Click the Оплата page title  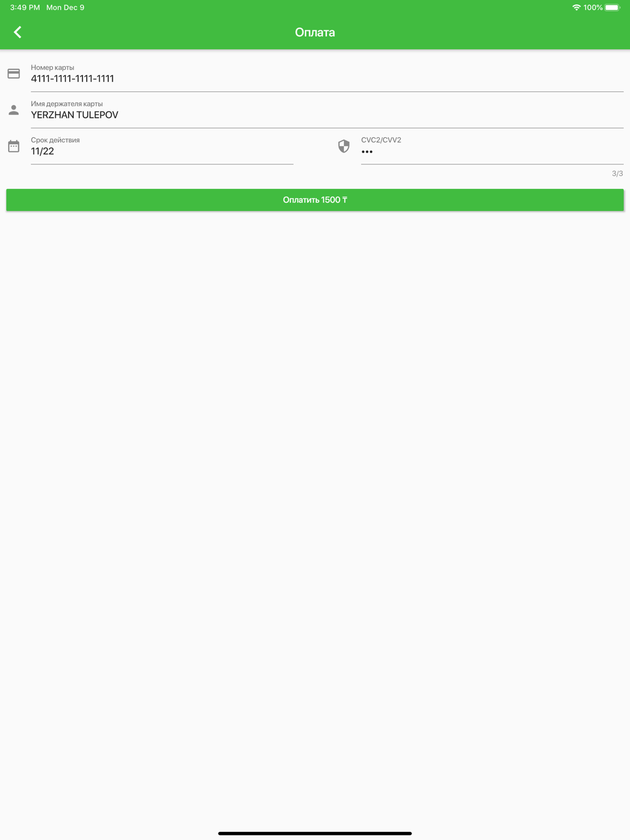point(315,32)
